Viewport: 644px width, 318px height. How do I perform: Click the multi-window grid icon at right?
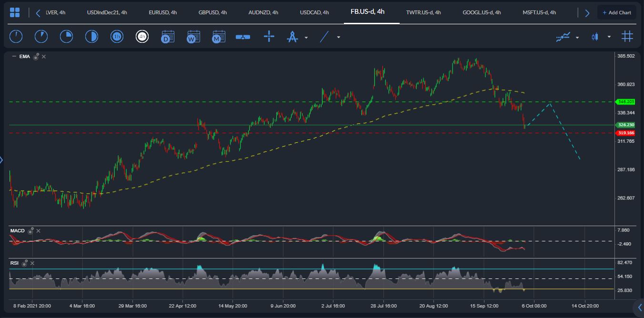click(x=627, y=37)
